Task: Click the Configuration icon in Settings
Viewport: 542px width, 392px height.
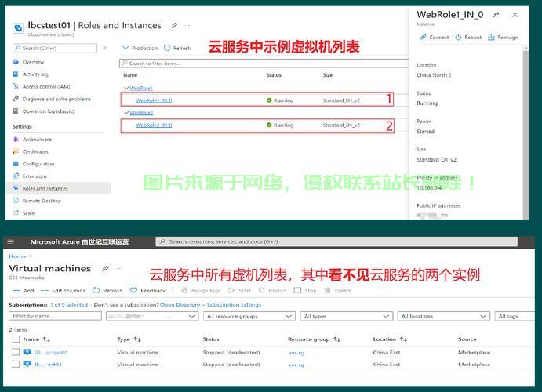Action: [16, 164]
